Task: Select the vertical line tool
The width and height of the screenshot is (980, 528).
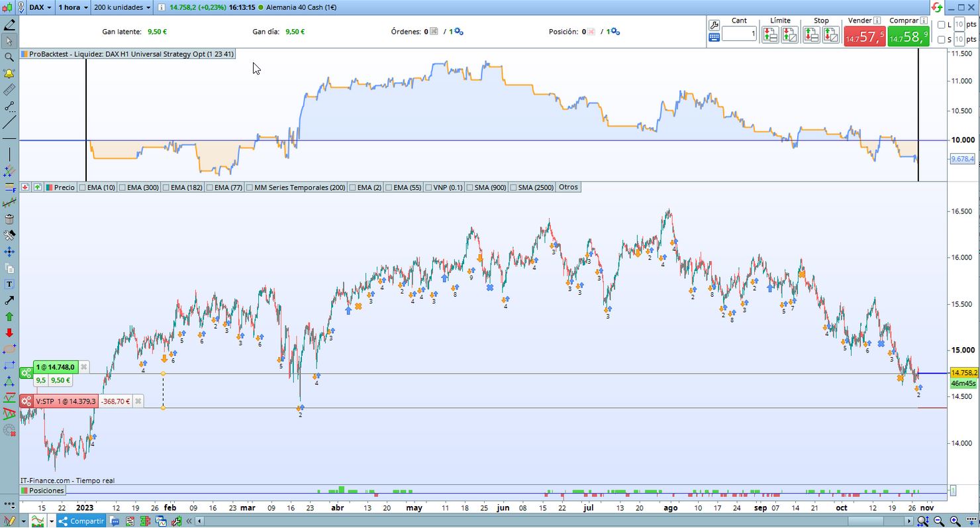Action: pos(9,154)
